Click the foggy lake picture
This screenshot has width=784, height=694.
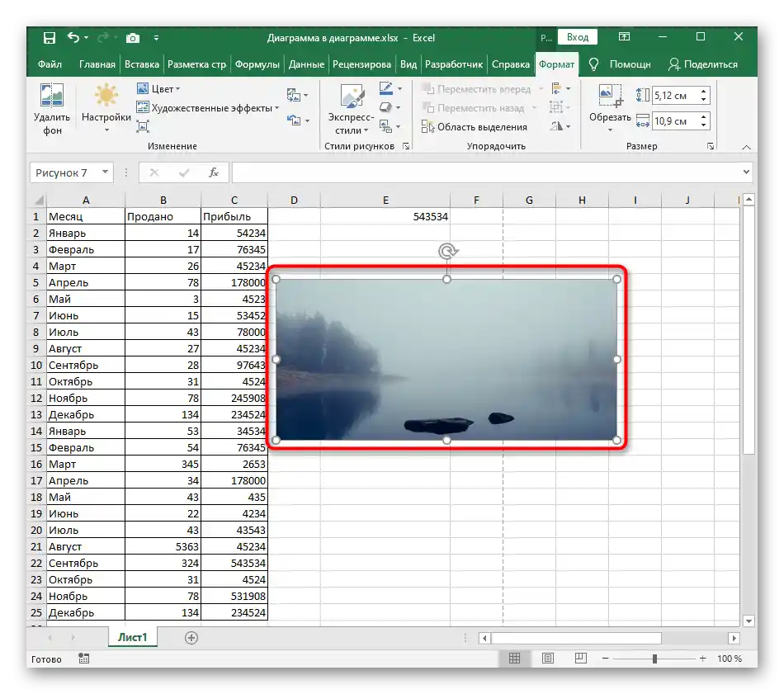click(446, 359)
